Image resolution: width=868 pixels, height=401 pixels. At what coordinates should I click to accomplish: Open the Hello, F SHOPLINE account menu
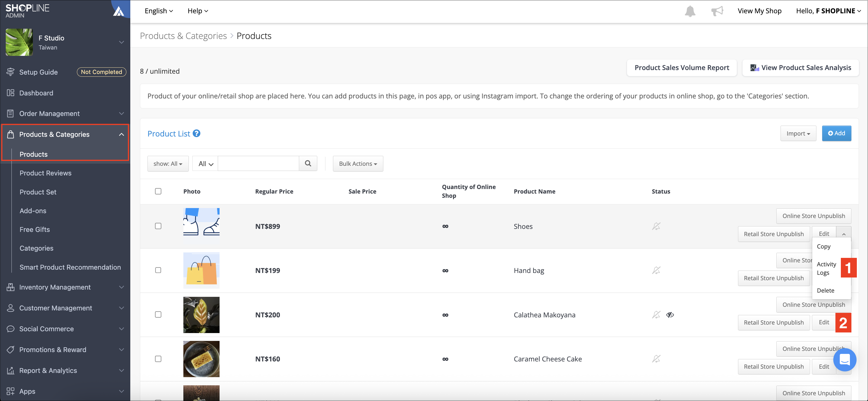(x=828, y=11)
